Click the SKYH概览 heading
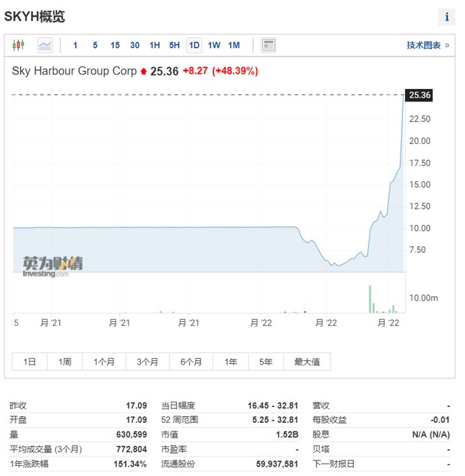Viewport: 465px width, 476px height. pos(34,16)
